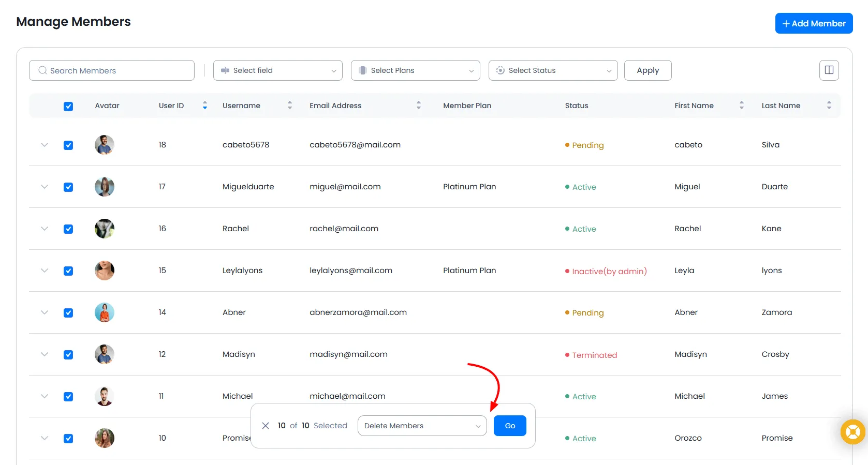Open the Select Plans dropdown

(x=415, y=70)
